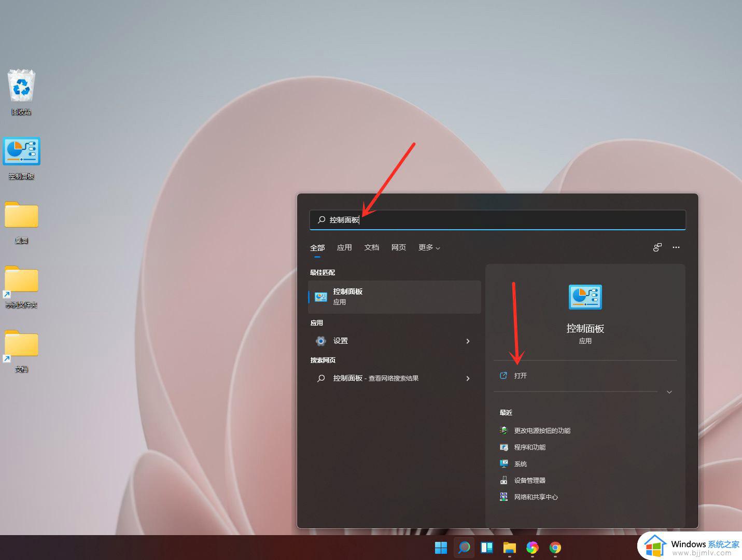Viewport: 742px width, 560px height.
Task: Click the search-options icon in search header
Action: point(657,247)
